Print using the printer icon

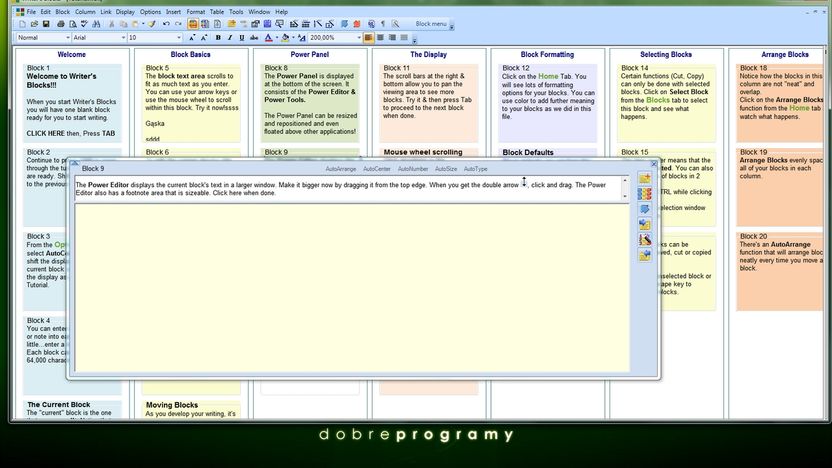[60, 24]
